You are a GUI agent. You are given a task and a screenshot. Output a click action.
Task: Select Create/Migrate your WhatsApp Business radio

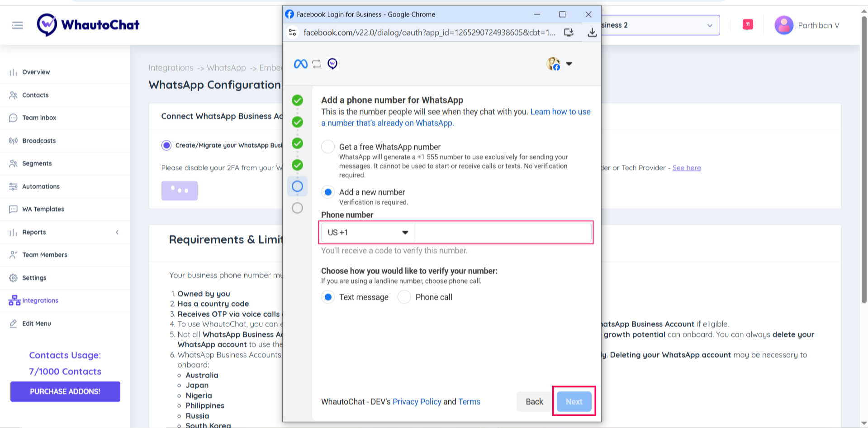pos(166,145)
